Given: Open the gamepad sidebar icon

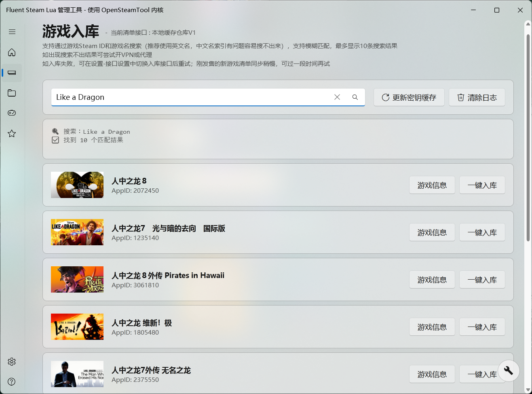Looking at the screenshot, I should [x=12, y=113].
